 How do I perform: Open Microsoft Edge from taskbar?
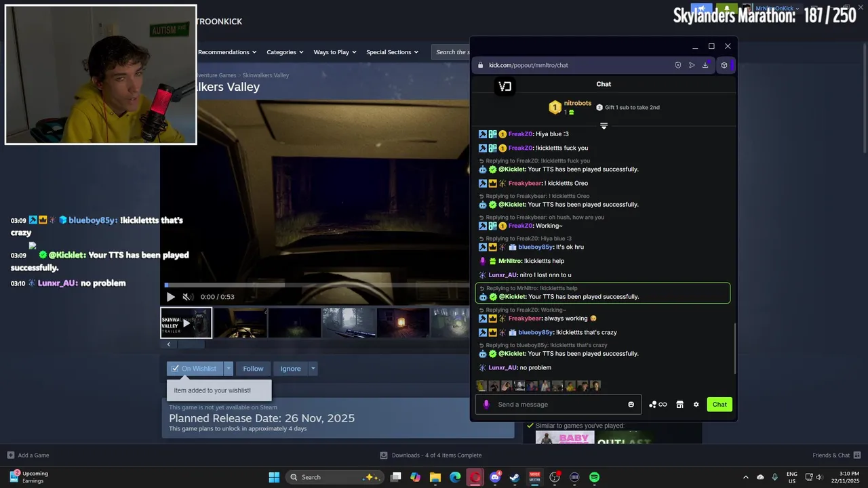(x=455, y=477)
